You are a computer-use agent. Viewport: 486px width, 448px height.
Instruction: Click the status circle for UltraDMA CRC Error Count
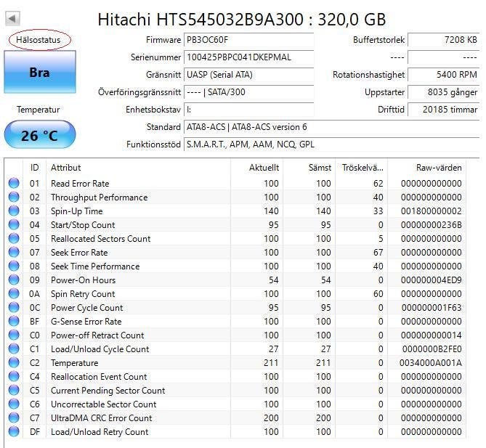point(14,418)
